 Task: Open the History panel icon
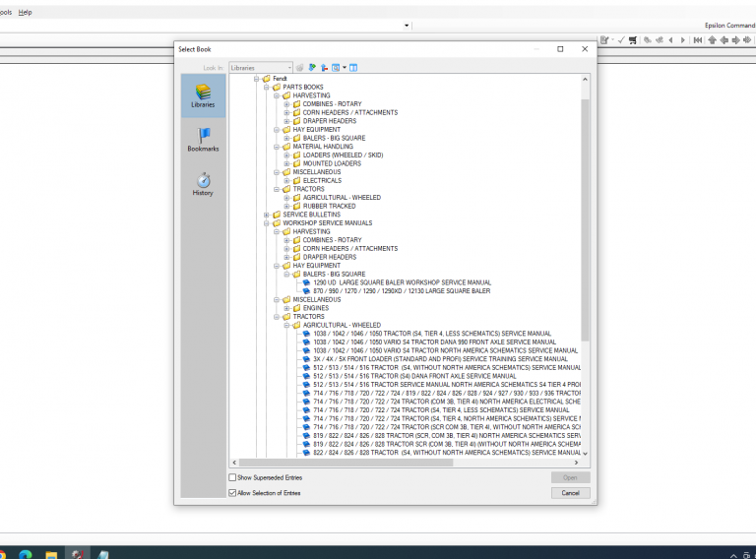tap(203, 184)
